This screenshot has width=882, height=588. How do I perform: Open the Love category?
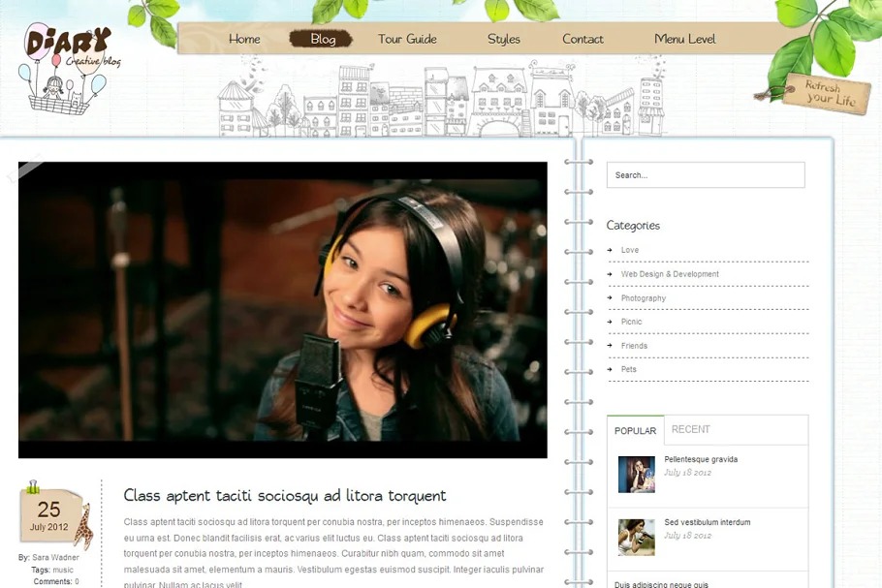pyautogui.click(x=630, y=250)
